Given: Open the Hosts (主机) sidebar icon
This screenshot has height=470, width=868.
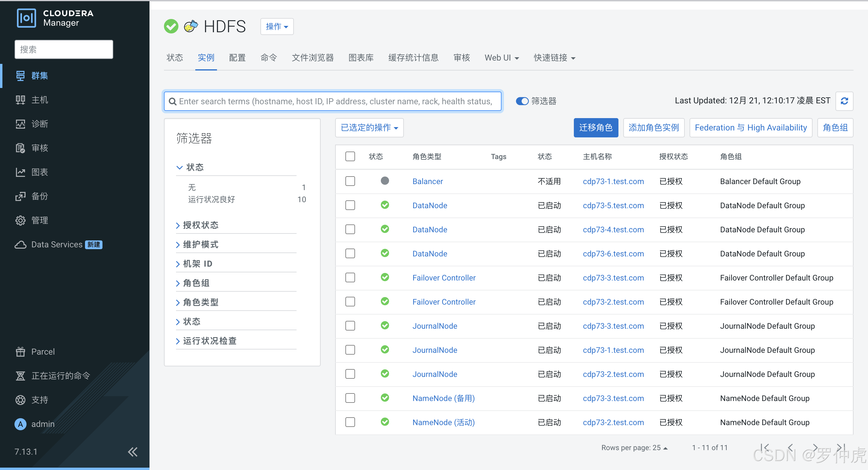Looking at the screenshot, I should pyautogui.click(x=20, y=100).
